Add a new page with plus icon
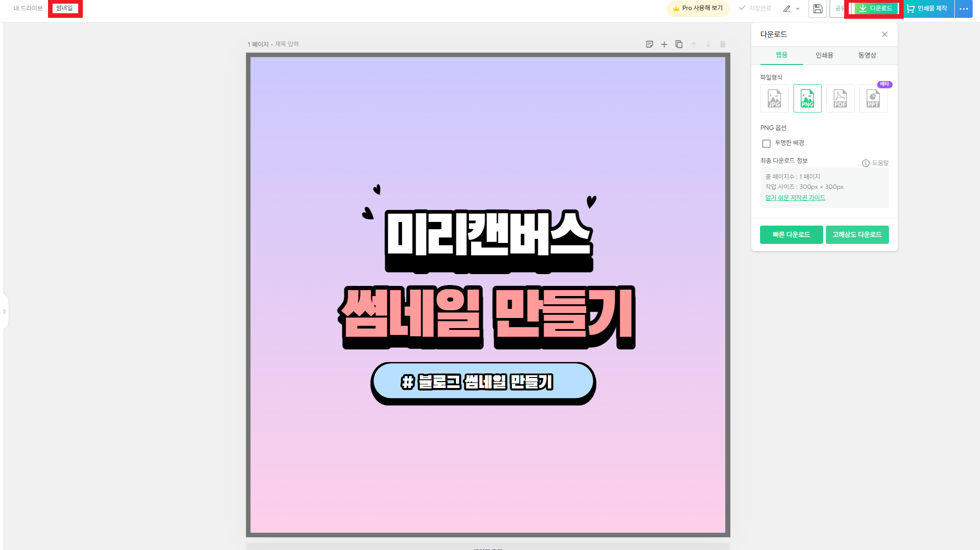The height and width of the screenshot is (550, 980). tap(664, 44)
